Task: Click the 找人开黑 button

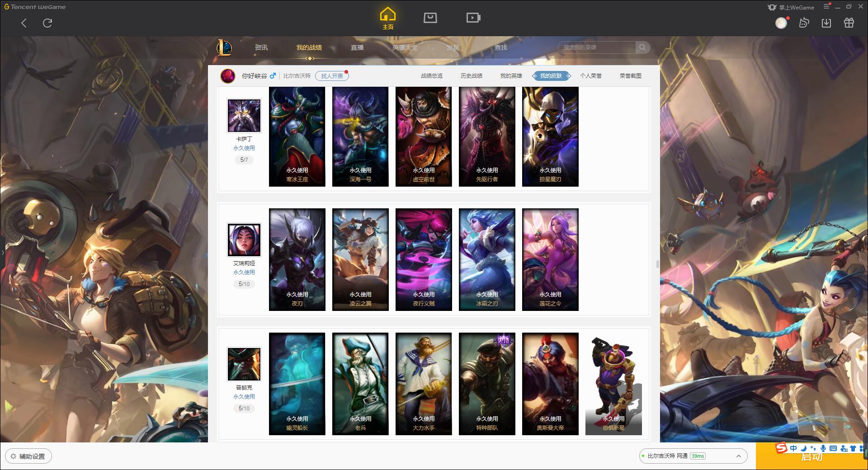Action: pos(332,76)
